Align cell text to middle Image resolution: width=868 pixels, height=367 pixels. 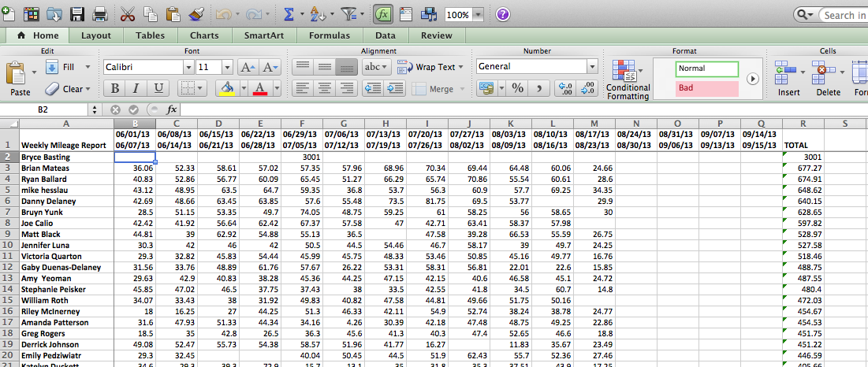click(x=324, y=67)
